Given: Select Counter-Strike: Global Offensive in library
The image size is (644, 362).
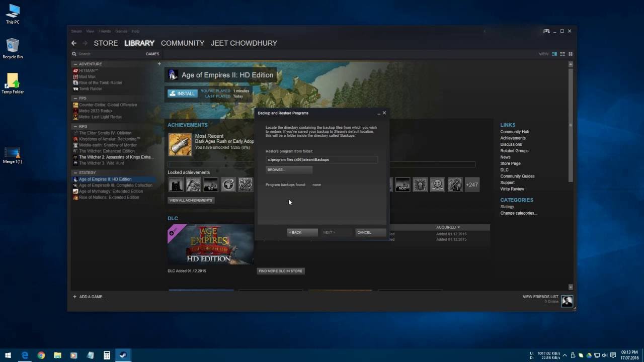Looking at the screenshot, I should 108,105.
